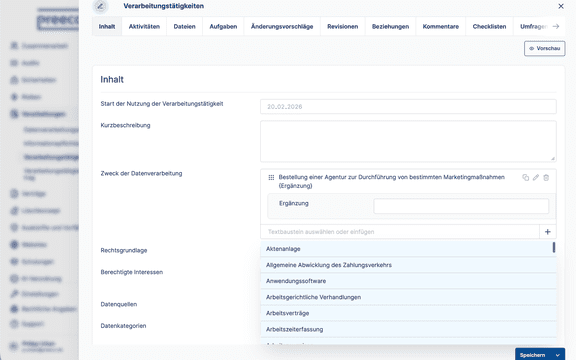Focus the Kurzbeschreibung text area

coord(408,141)
